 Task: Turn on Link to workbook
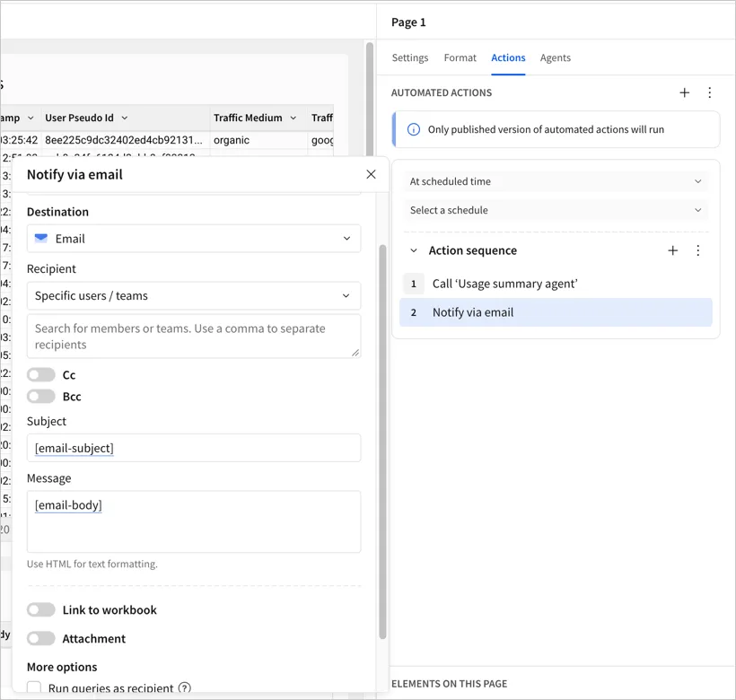coord(40,610)
